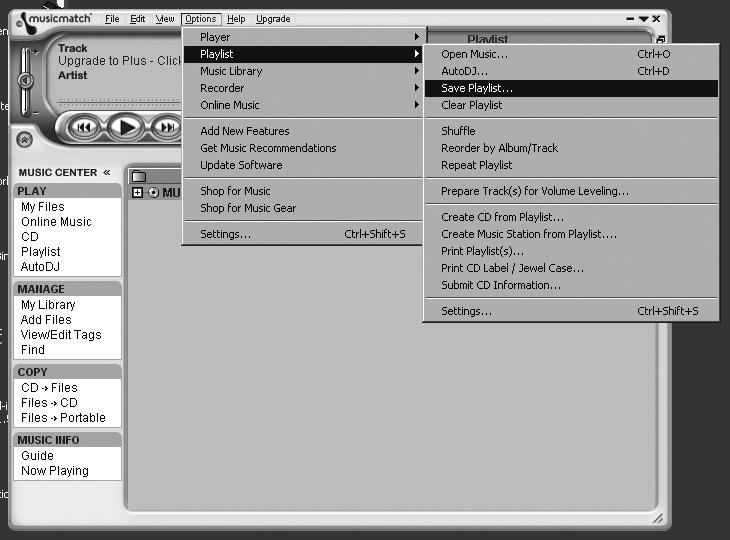Click the musicmatch logo icon

pos(26,23)
